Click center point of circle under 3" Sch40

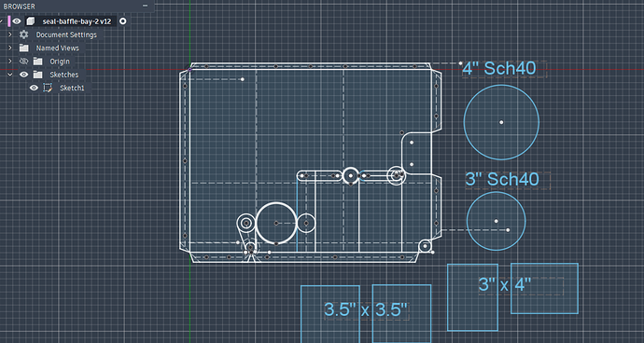tap(497, 221)
